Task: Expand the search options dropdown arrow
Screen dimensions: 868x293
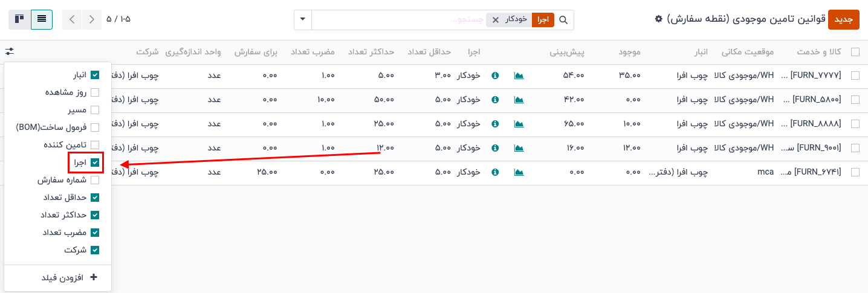Action: coord(302,19)
